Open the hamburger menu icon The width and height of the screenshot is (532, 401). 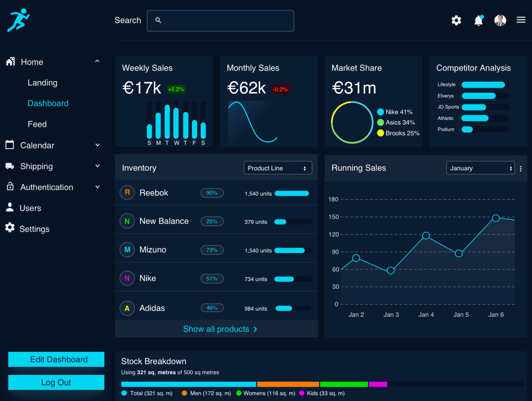pos(521,20)
